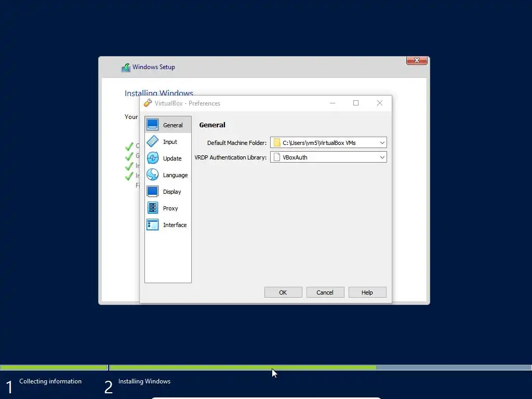532x399 pixels.
Task: Open the Input preferences page
Action: (x=168, y=141)
